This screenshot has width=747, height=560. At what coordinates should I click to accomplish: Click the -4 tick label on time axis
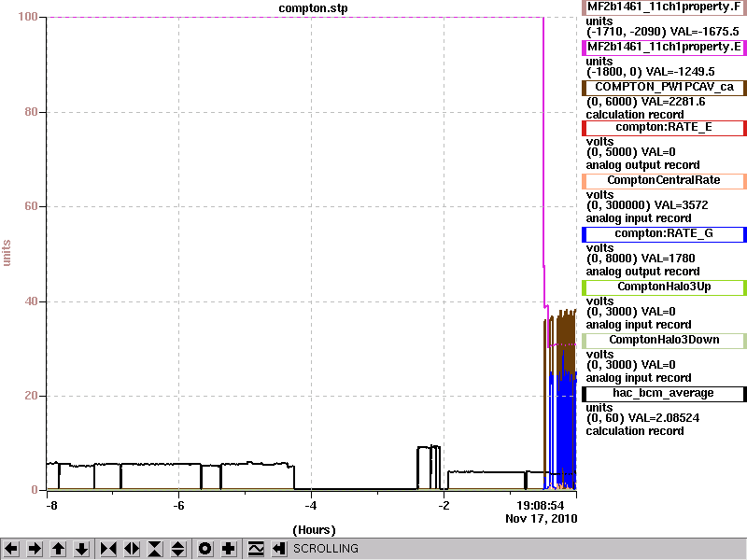[311, 505]
